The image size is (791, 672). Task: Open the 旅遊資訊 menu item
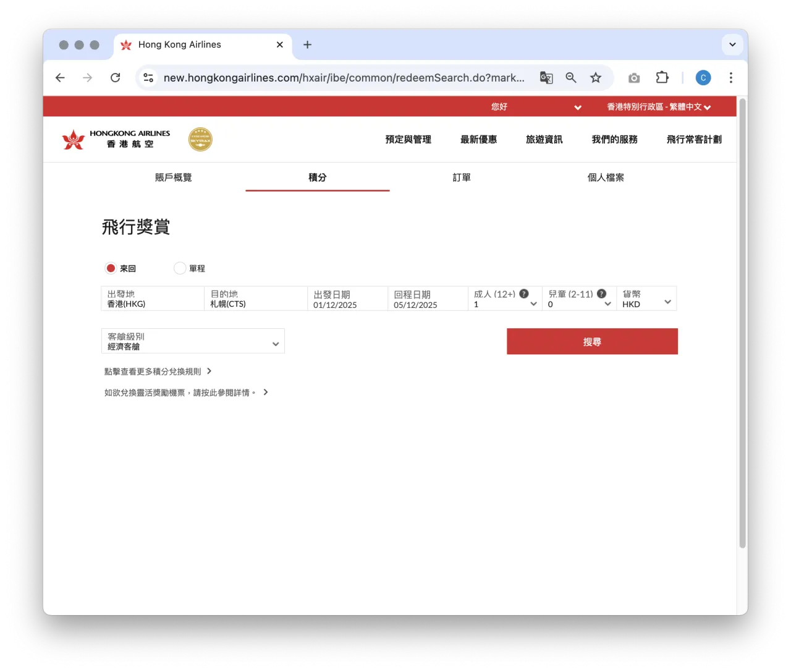pos(544,139)
